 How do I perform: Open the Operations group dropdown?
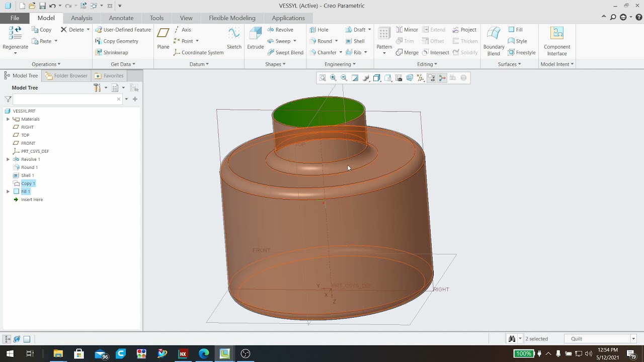point(46,64)
